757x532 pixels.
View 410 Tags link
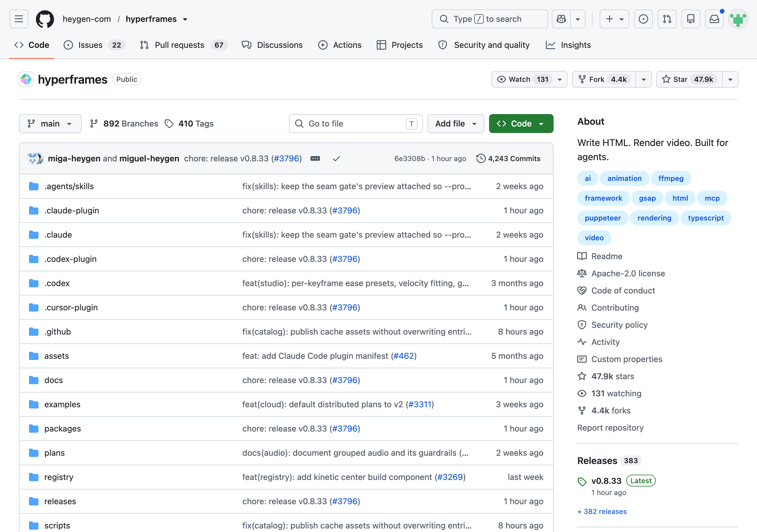189,124
